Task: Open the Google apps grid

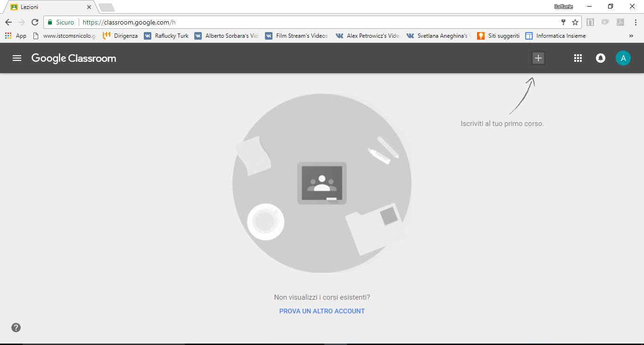Action: pyautogui.click(x=578, y=58)
